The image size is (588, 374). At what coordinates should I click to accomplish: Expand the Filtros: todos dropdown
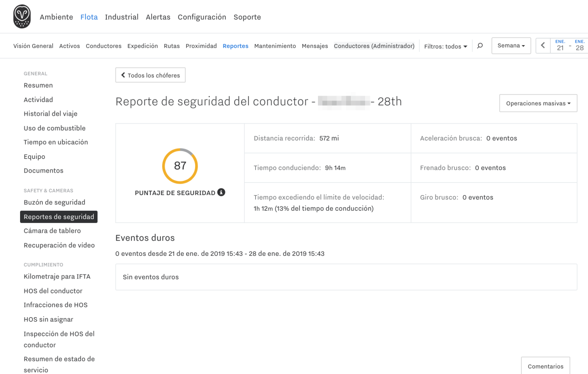[445, 46]
